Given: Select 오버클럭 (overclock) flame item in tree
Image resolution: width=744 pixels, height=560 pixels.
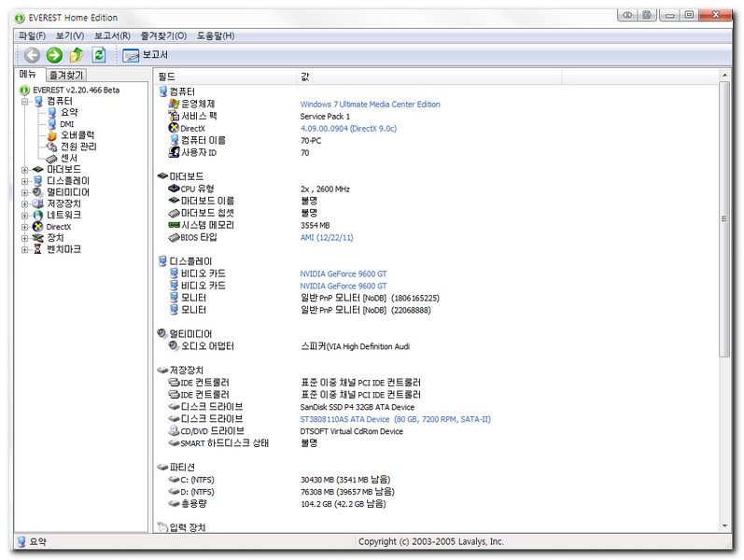Looking at the screenshot, I should [77, 135].
